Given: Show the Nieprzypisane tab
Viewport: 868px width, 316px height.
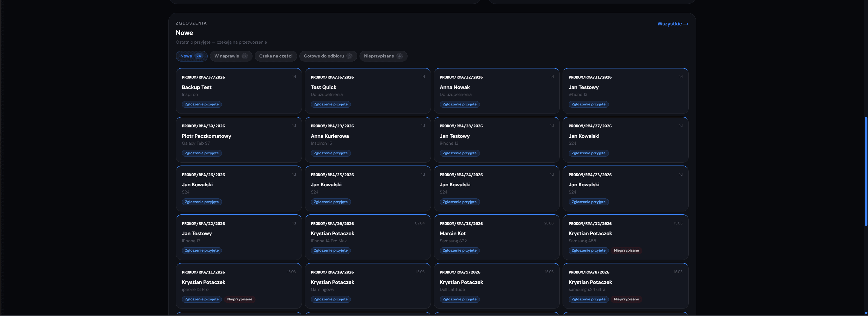Looking at the screenshot, I should pyautogui.click(x=383, y=56).
